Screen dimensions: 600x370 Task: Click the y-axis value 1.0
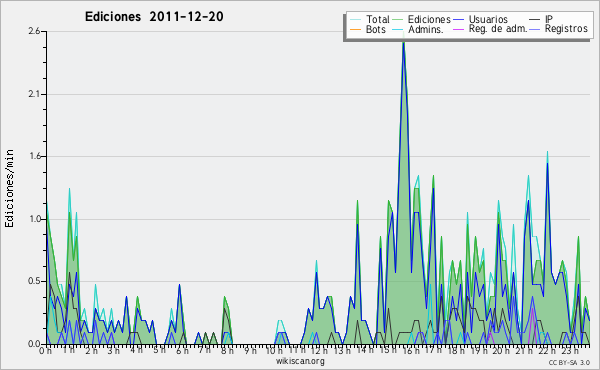(x=34, y=219)
